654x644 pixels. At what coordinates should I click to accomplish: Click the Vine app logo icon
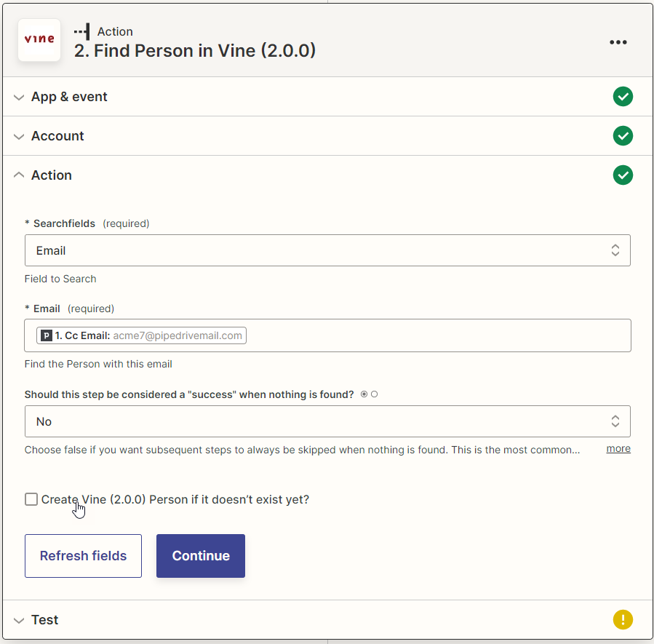click(39, 40)
